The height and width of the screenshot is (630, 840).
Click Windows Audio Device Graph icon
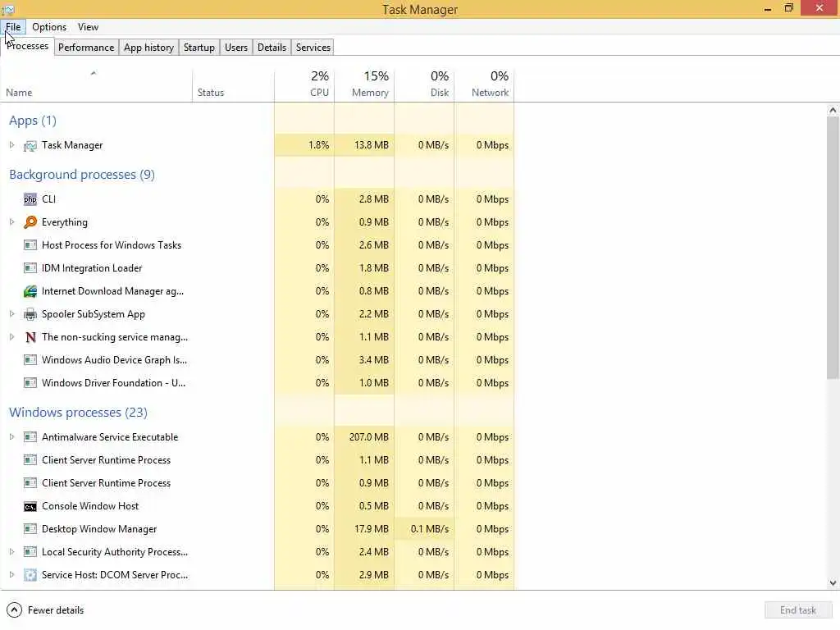(x=30, y=360)
